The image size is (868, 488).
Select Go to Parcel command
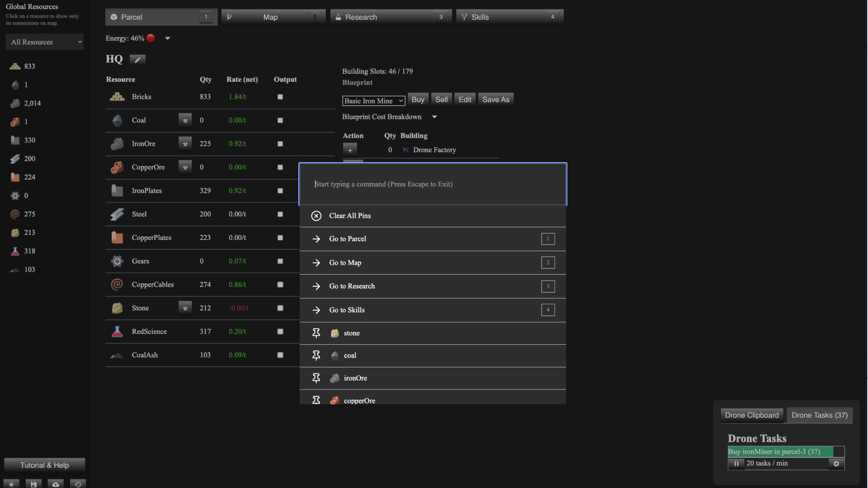[433, 239]
